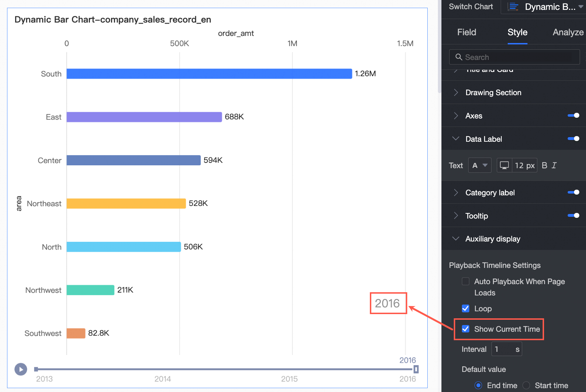Click the monitor device icon near font size

click(504, 165)
